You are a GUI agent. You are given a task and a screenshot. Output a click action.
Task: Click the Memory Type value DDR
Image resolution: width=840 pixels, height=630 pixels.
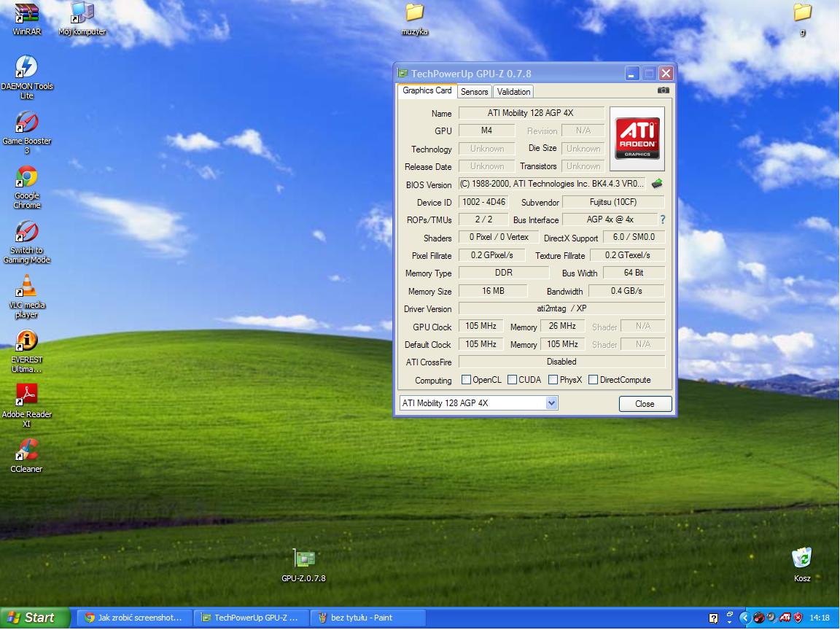(504, 273)
